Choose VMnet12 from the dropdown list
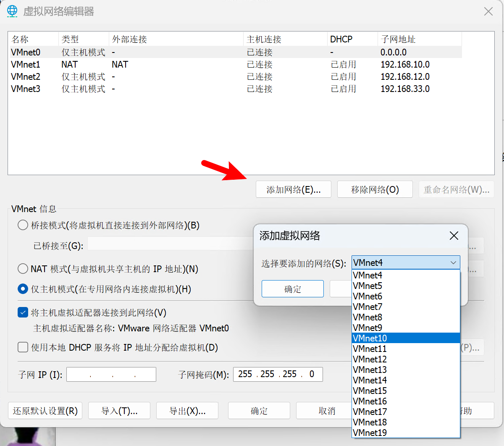This screenshot has height=446, width=504. (406, 359)
